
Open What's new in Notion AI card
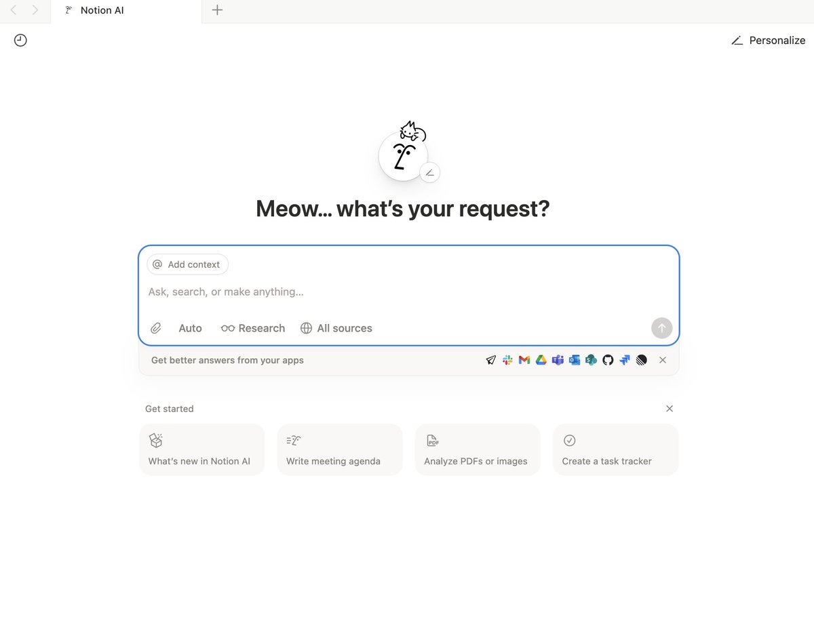coord(201,449)
